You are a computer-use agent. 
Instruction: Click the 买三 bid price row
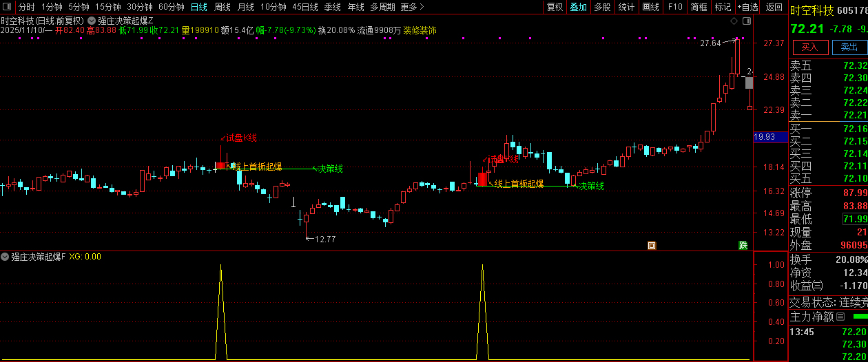(829, 153)
